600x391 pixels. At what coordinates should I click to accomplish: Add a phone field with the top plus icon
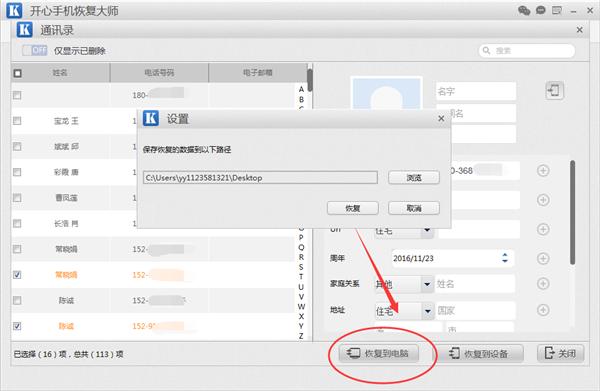coord(543,171)
